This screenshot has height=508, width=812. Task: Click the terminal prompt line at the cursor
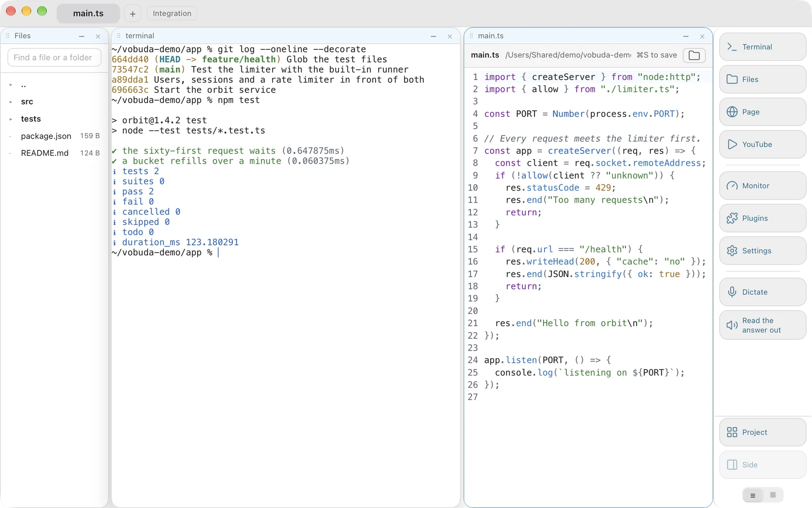point(165,252)
